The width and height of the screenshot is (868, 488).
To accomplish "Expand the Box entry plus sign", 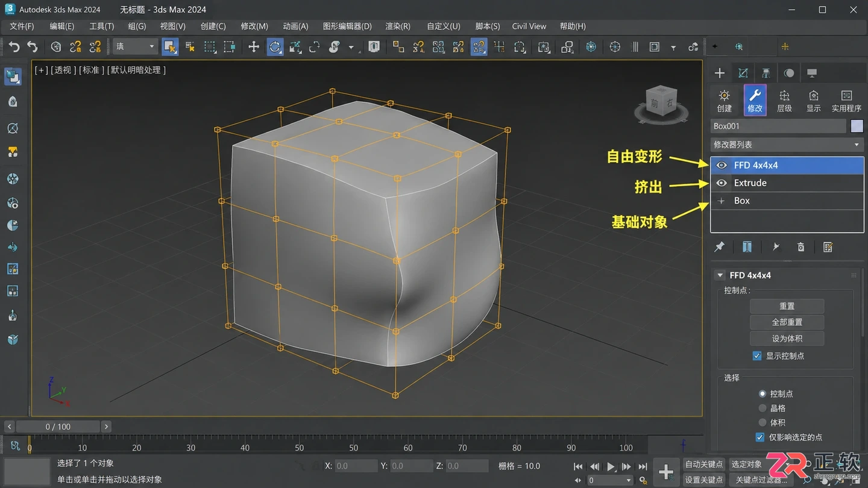I will (x=722, y=201).
